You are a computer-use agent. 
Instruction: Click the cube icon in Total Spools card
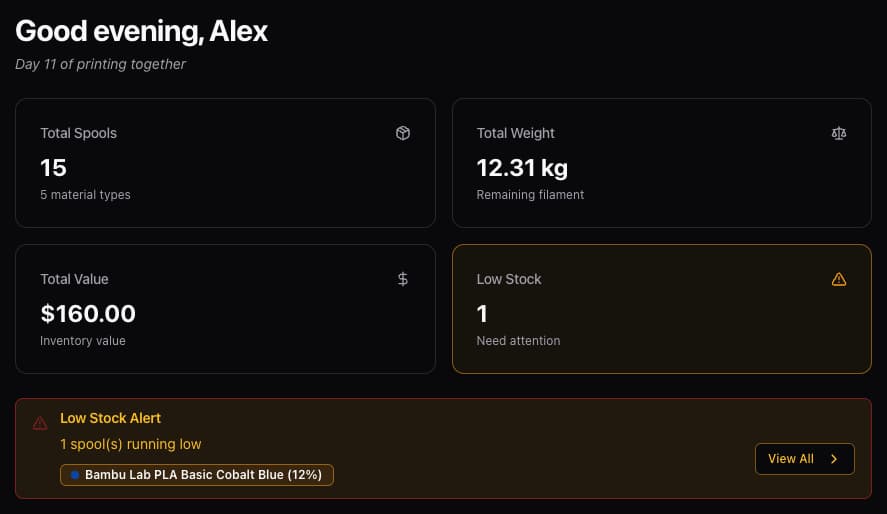pos(403,133)
